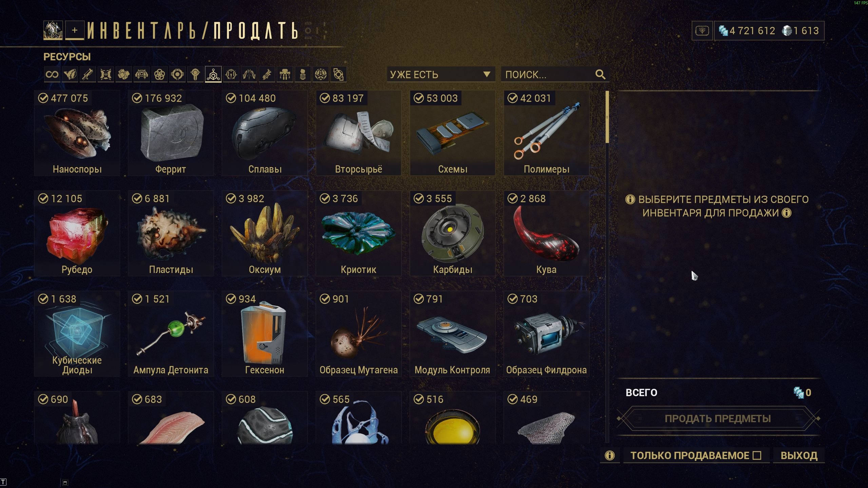
Task: Open the Уже есть sort dropdown
Action: [x=441, y=74]
